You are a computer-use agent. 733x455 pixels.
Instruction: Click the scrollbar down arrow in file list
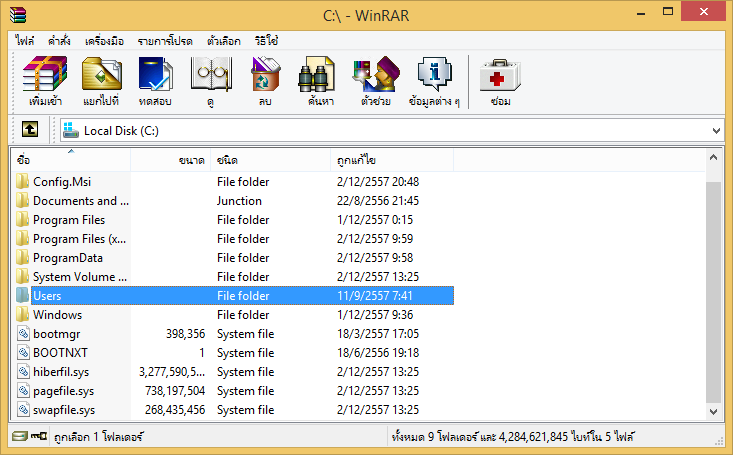click(x=713, y=411)
